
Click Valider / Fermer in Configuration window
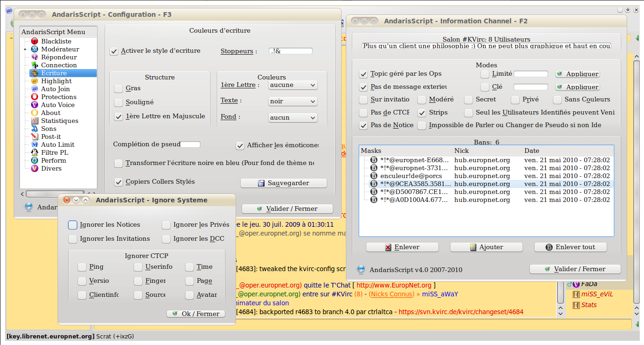tap(287, 209)
